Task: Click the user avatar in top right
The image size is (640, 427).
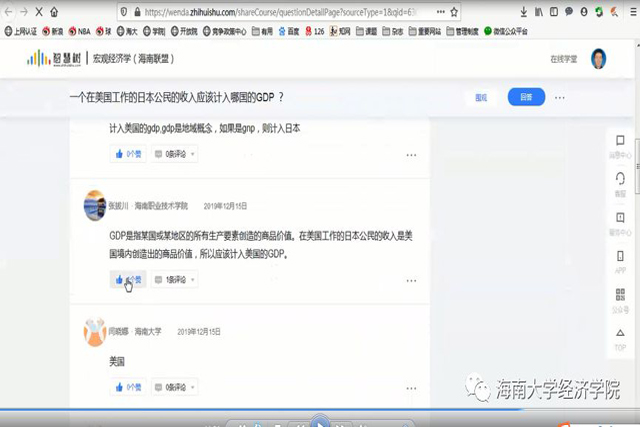Action: click(x=598, y=58)
